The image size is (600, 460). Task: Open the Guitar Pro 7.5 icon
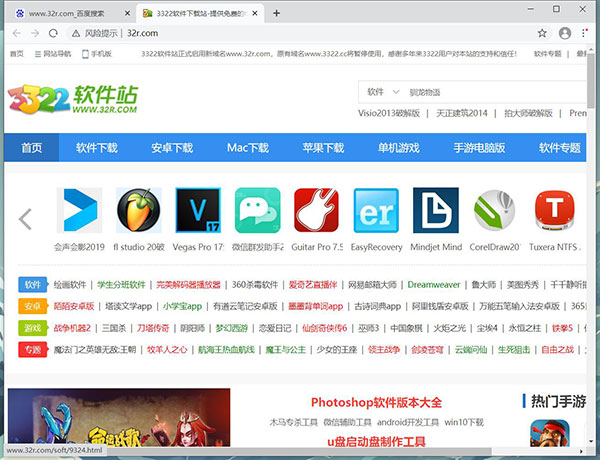pyautogui.click(x=316, y=210)
